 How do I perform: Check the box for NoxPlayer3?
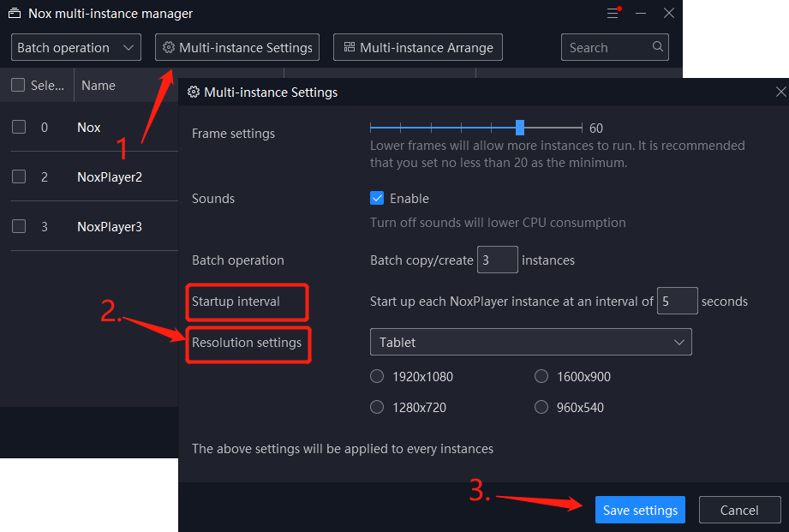(x=19, y=226)
